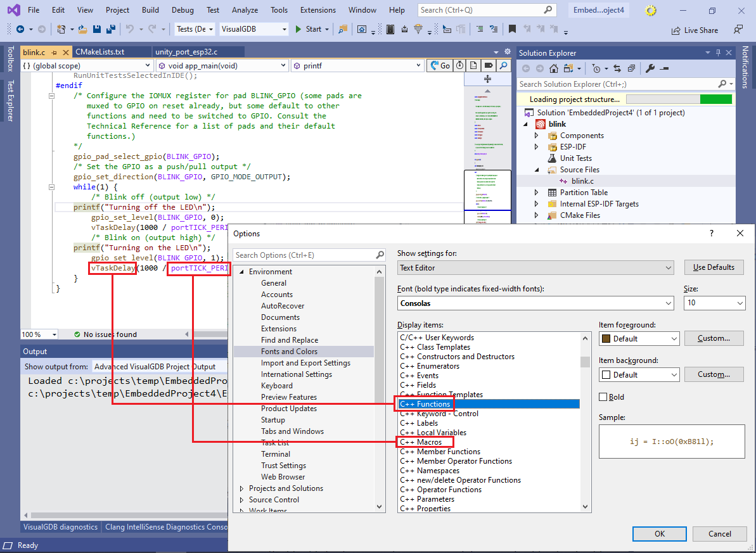This screenshot has width=756, height=553.
Task: Confirm Options with the OK button
Action: pos(660,534)
